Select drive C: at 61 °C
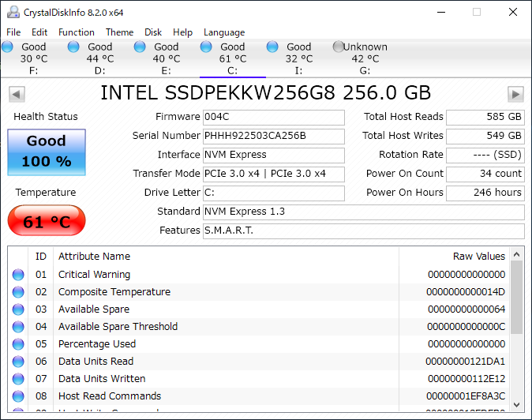This screenshot has width=532, height=420. pyautogui.click(x=232, y=58)
